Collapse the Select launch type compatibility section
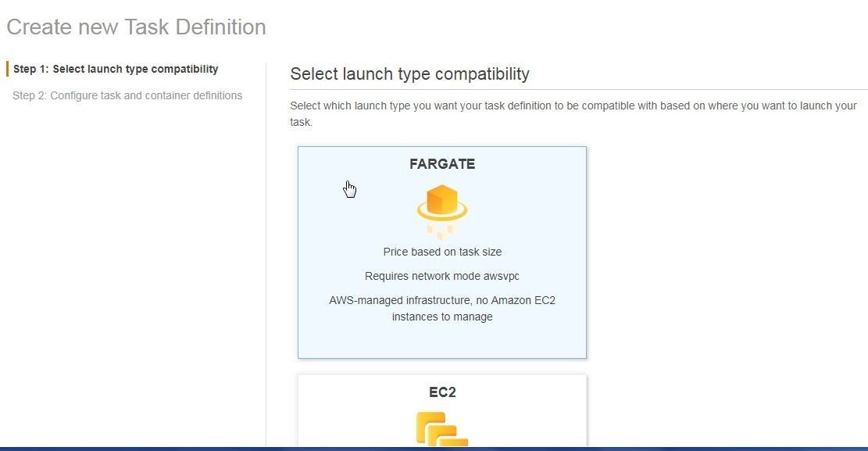 (410, 74)
